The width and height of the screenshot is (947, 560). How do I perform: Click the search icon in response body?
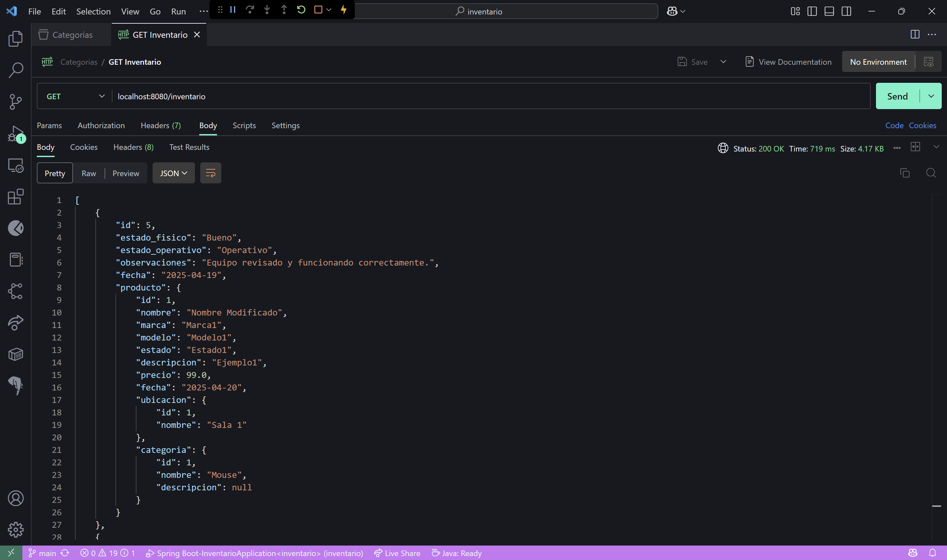click(931, 173)
